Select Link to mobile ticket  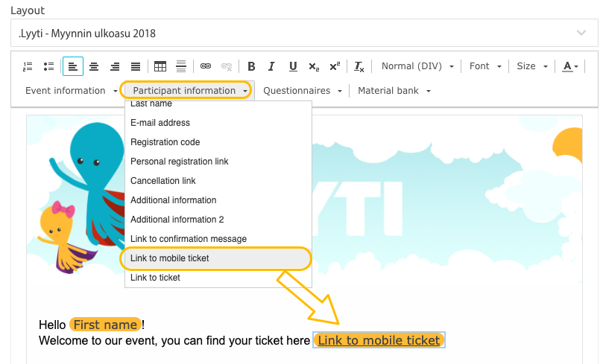[x=218, y=258]
